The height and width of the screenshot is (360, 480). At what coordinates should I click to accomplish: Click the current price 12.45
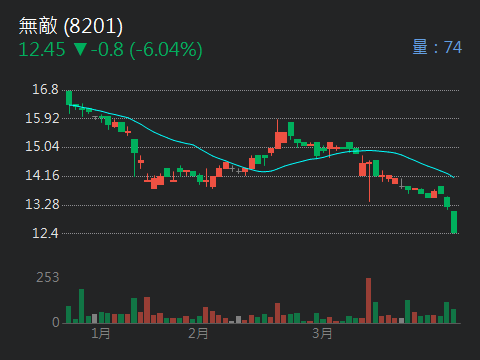pyautogui.click(x=42, y=50)
